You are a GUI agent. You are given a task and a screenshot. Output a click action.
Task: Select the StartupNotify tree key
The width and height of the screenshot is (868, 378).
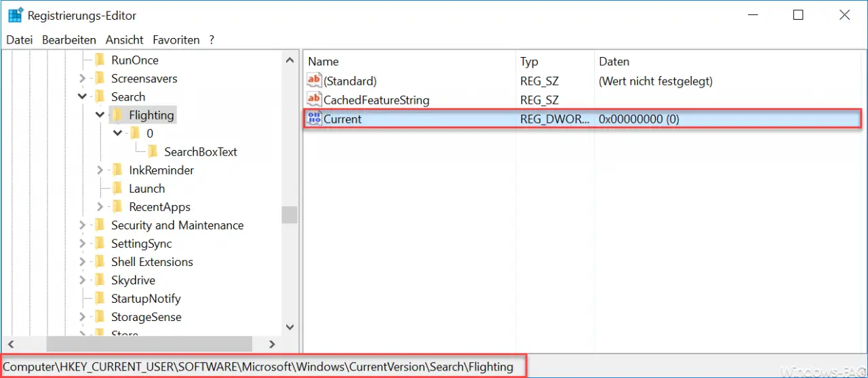(146, 298)
